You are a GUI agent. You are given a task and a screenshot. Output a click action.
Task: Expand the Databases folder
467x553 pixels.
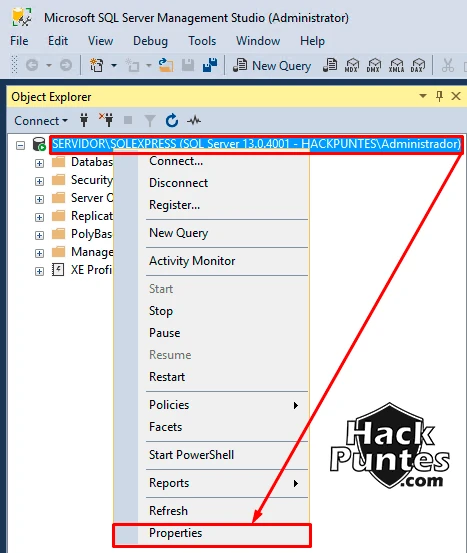click(x=40, y=163)
